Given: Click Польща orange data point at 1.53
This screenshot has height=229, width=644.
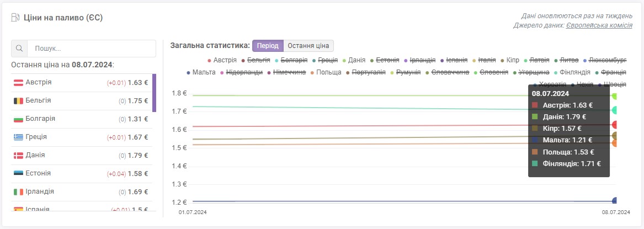Looking at the screenshot, I should click(x=615, y=143).
